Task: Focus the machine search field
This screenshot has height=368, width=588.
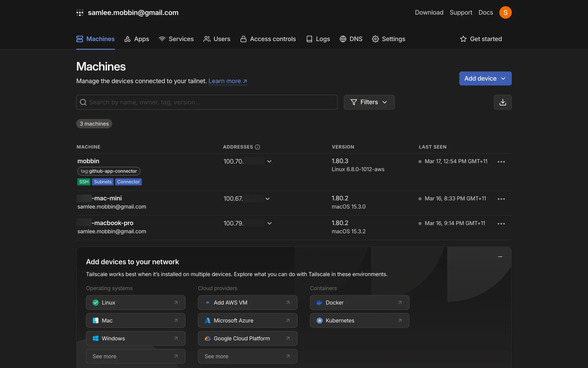Action: click(x=207, y=102)
